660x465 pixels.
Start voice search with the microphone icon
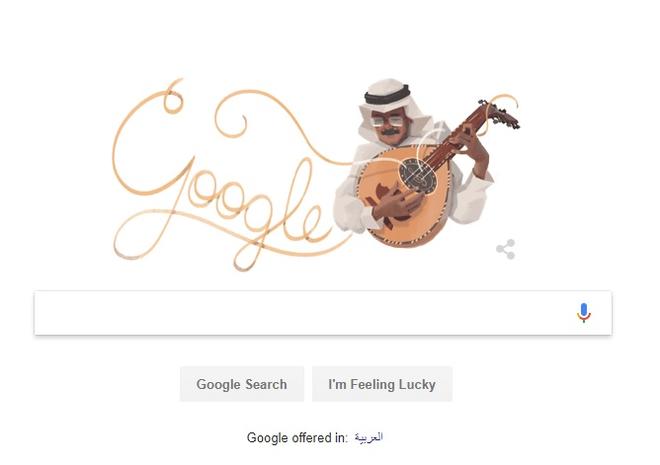(x=583, y=313)
